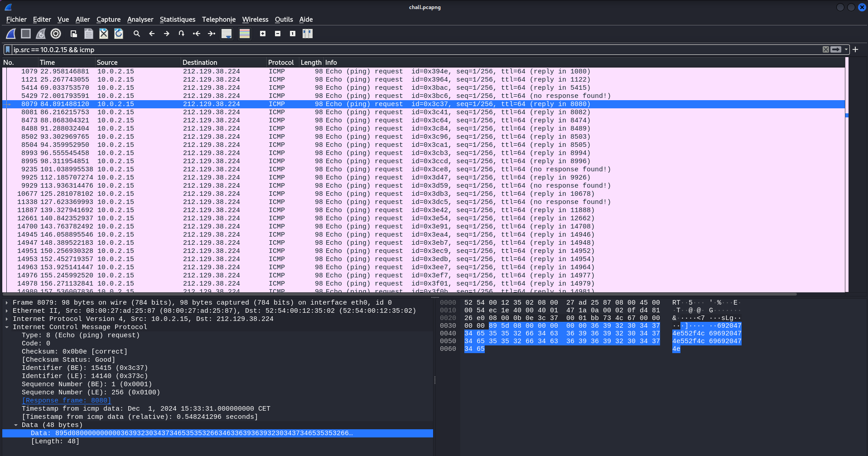Reload the capture file icon
This screenshot has height=456, width=868.
119,34
